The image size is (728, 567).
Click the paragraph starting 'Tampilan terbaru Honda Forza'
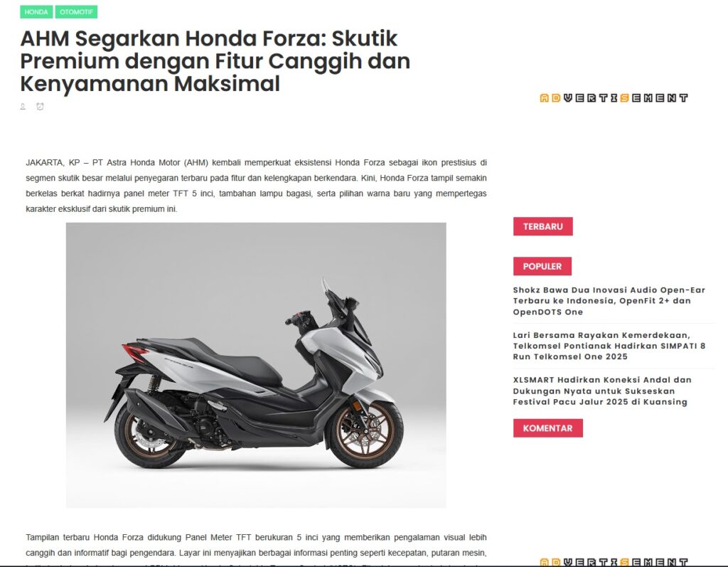pos(256,549)
